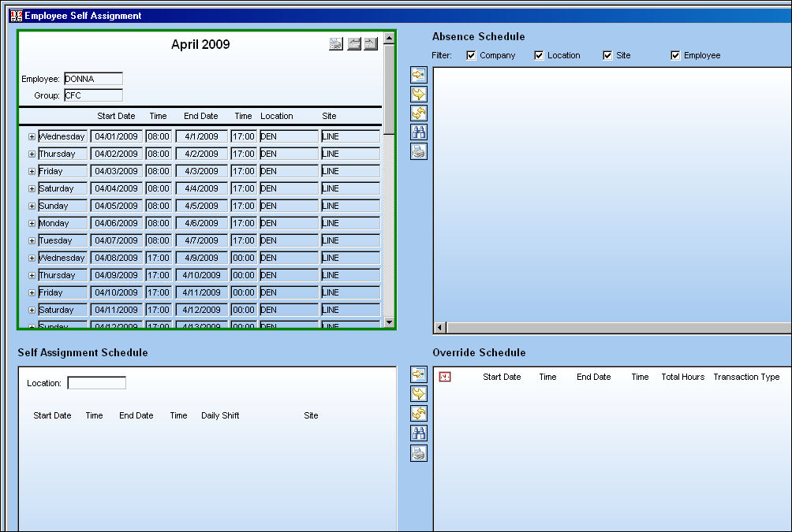Click DEN location on Sunday 04/05/2009 row
This screenshot has width=792, height=532.
(289, 206)
